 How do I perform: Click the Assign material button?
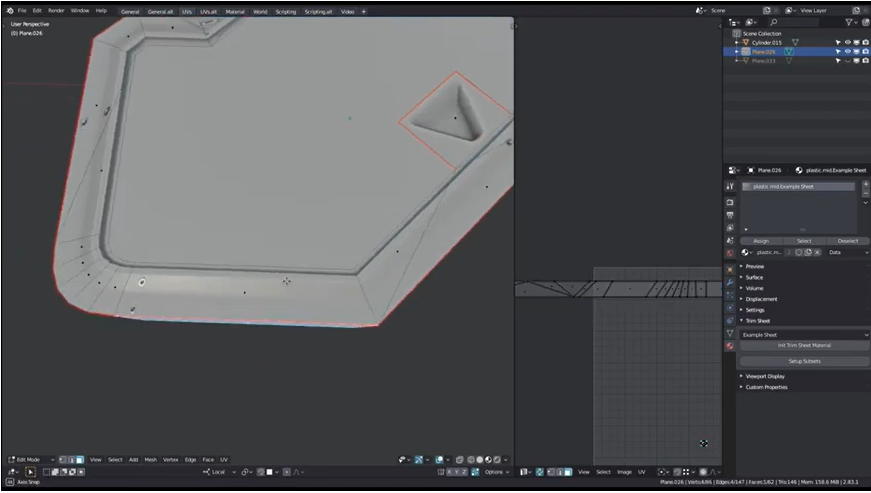pos(760,241)
